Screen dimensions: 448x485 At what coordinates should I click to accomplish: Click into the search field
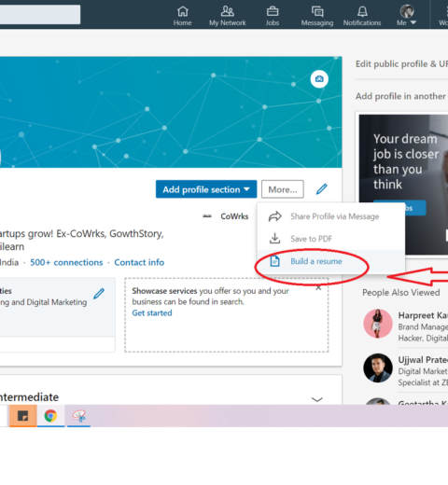[40, 14]
